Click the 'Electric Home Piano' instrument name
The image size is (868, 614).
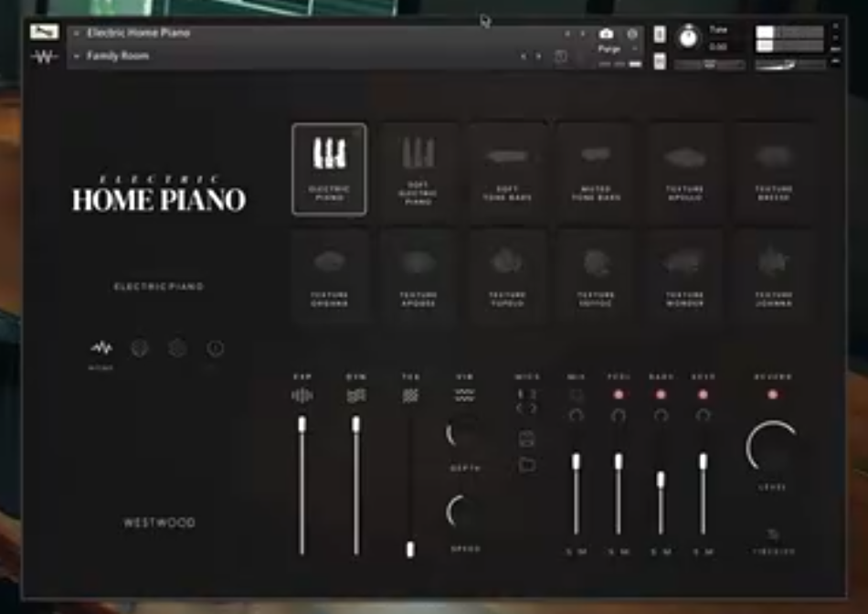click(138, 33)
